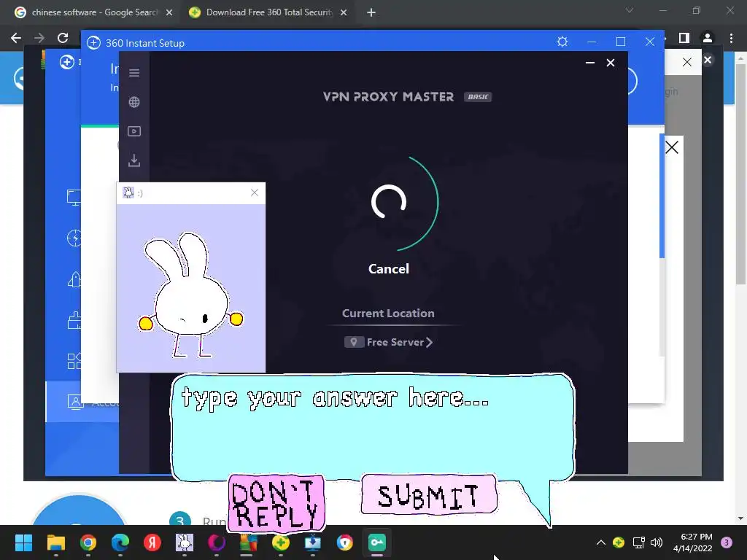Switch to the chinese software Google Search tab
Image resolution: width=747 pixels, height=560 pixels.
(x=94, y=12)
